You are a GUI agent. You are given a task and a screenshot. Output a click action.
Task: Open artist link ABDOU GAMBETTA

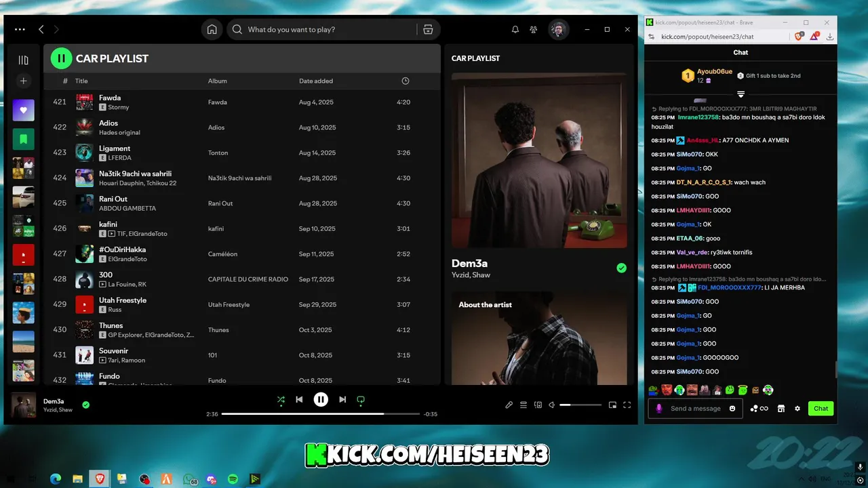[127, 208]
